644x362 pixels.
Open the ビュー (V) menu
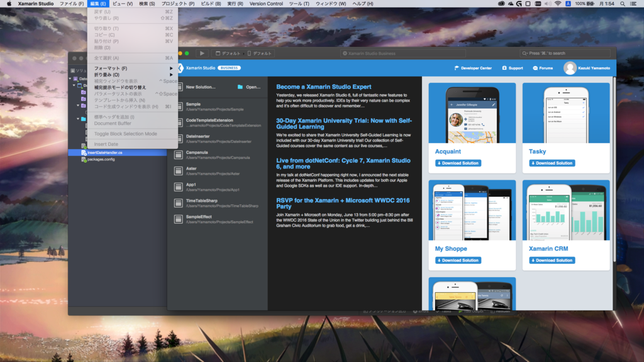[123, 4]
